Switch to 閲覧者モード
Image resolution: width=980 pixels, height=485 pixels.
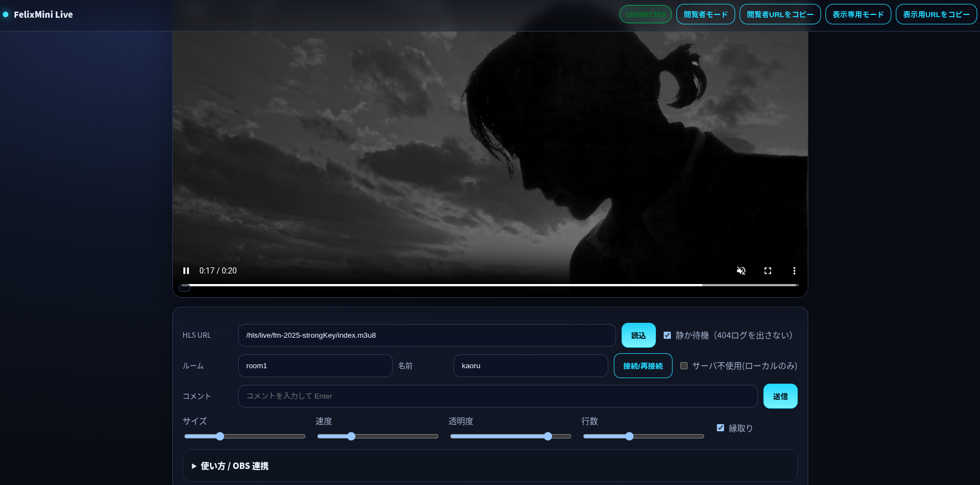coord(705,14)
